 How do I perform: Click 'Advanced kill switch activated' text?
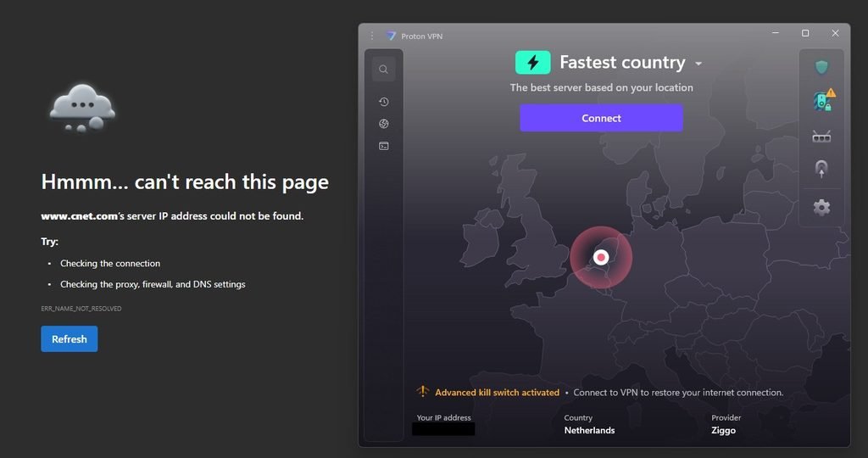(x=497, y=392)
